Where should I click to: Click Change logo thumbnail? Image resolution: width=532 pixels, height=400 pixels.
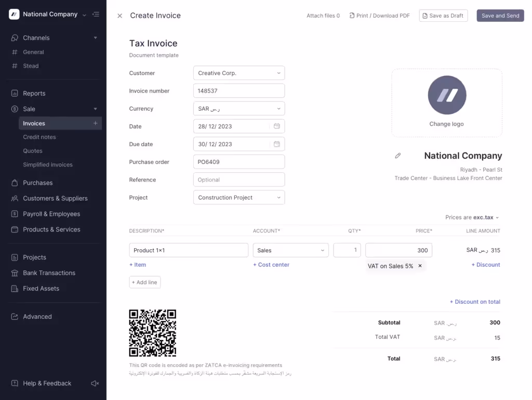(x=447, y=102)
